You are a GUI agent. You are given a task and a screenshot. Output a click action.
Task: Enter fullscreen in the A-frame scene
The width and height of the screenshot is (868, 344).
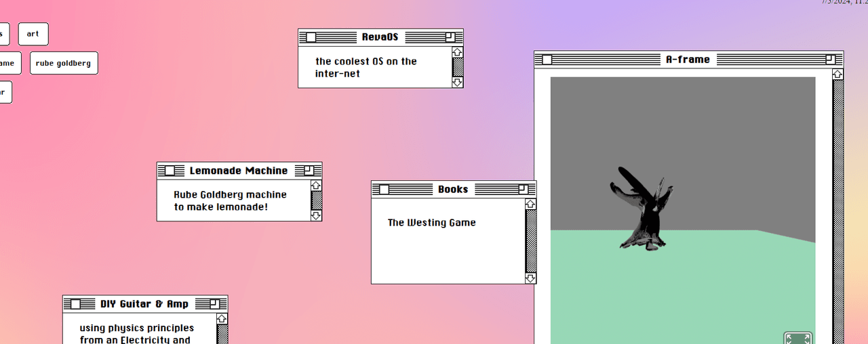pyautogui.click(x=798, y=338)
